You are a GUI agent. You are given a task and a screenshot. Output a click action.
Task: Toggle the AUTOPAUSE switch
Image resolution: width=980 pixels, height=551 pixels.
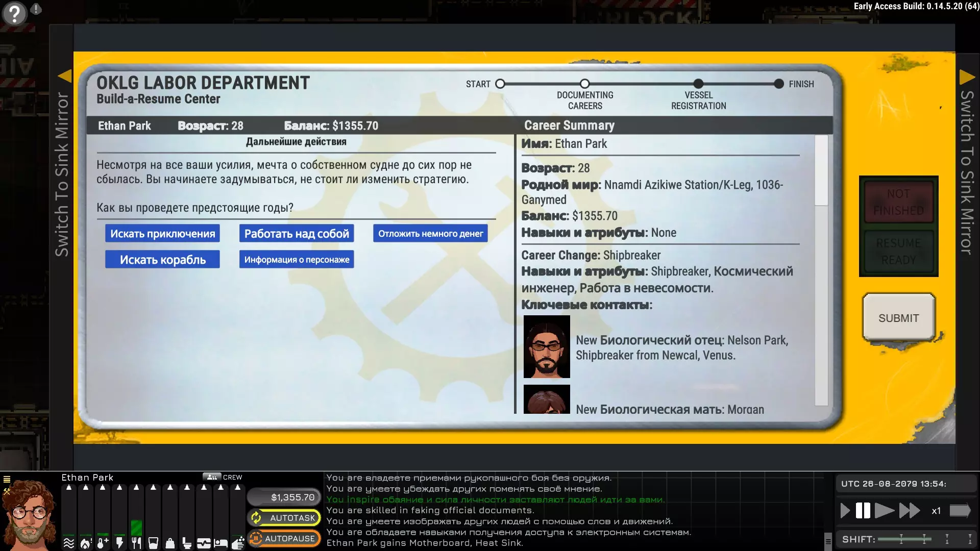(x=284, y=538)
